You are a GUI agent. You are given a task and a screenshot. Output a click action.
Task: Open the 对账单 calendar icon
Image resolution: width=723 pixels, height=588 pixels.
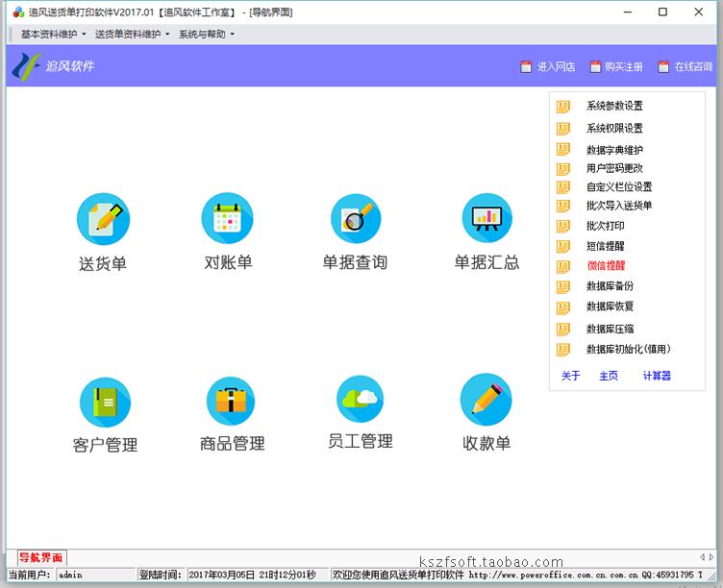point(227,218)
